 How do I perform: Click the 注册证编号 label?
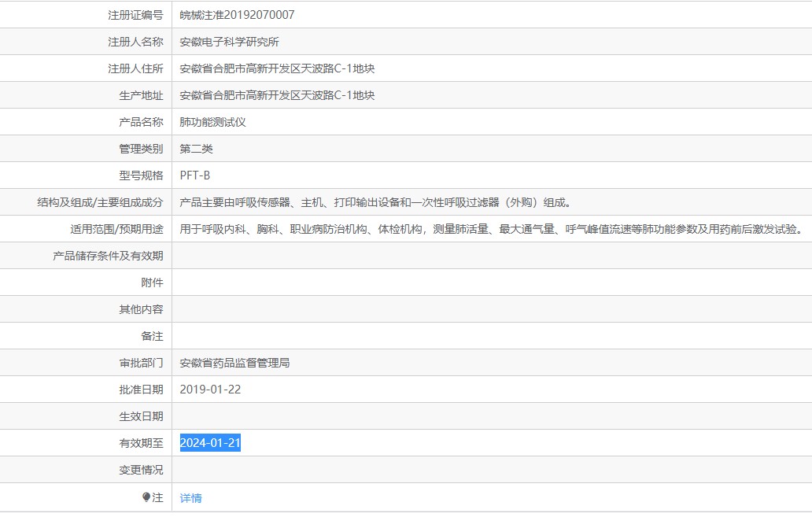pyautogui.click(x=135, y=15)
